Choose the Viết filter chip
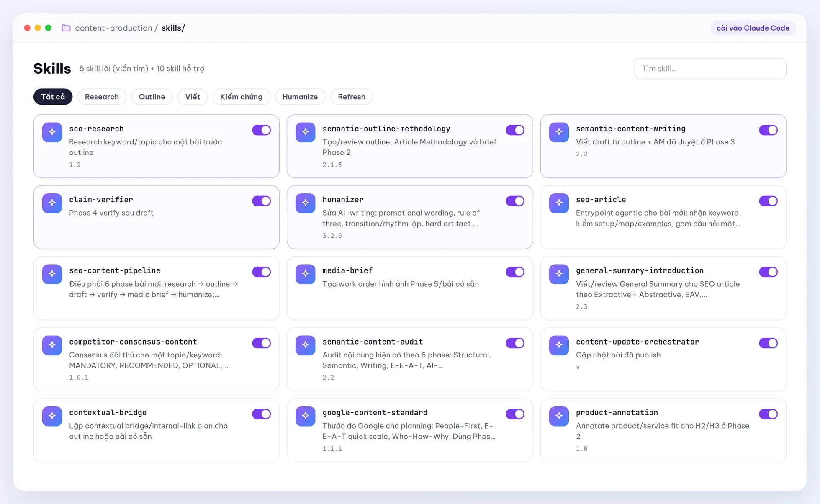This screenshot has width=820, height=504. tap(193, 97)
